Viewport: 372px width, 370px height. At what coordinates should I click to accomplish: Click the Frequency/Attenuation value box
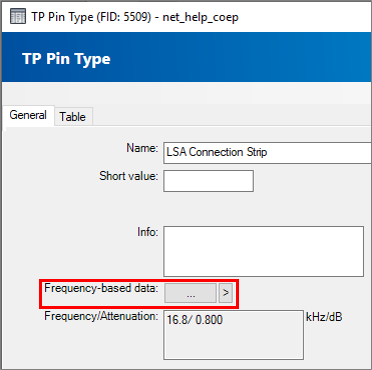(233, 335)
